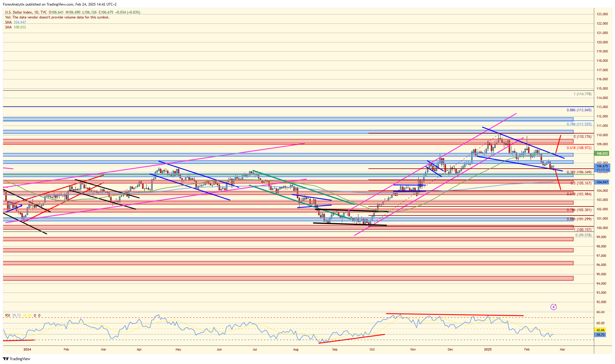Viewport: 615px width, 364px height.
Task: Select the U.S. Dollar Index symbol title
Action: [19, 12]
